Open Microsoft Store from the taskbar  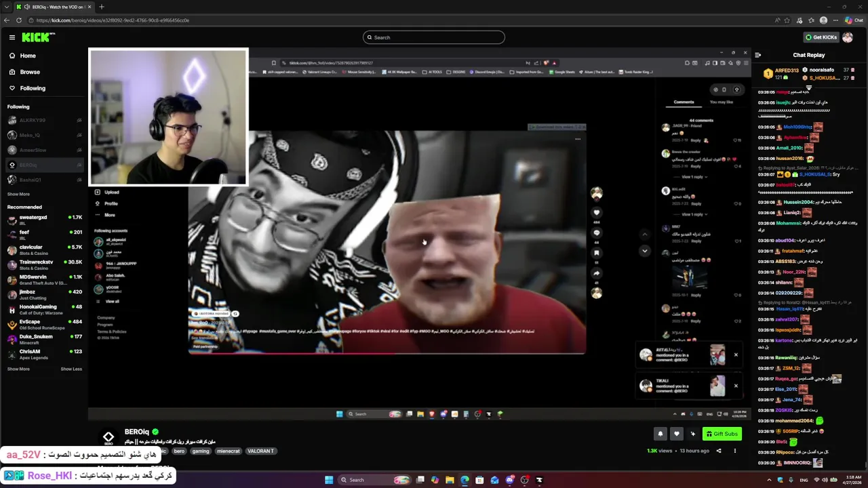[479, 480]
